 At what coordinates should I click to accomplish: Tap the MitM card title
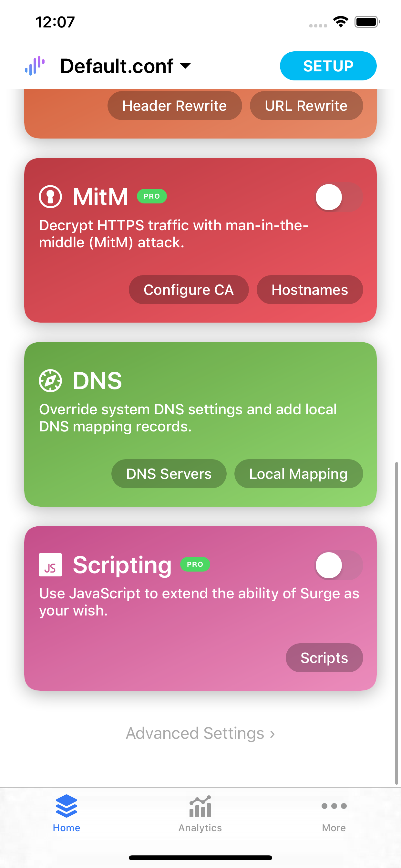coord(100,197)
